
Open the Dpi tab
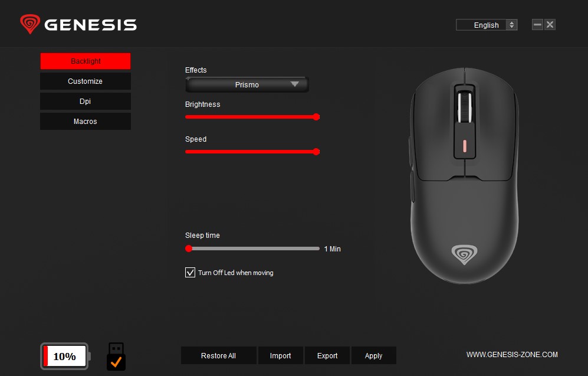(x=86, y=102)
